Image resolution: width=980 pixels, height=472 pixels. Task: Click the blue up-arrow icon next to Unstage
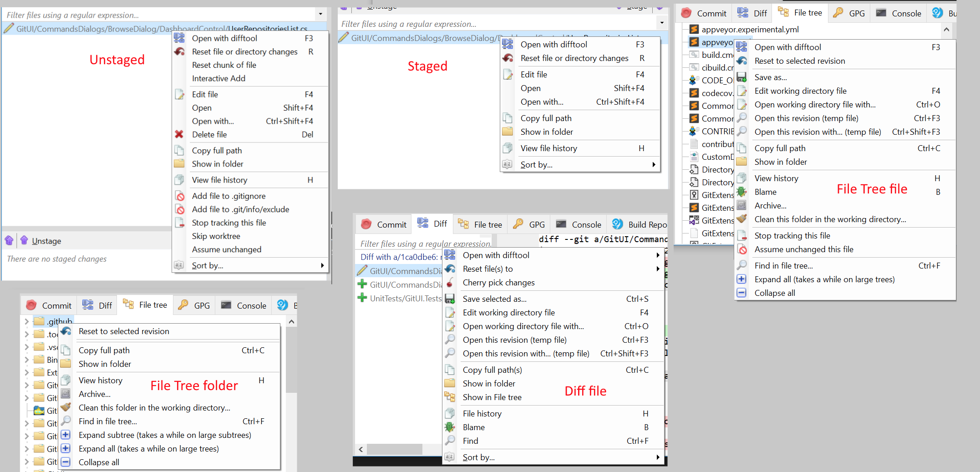[24, 240]
